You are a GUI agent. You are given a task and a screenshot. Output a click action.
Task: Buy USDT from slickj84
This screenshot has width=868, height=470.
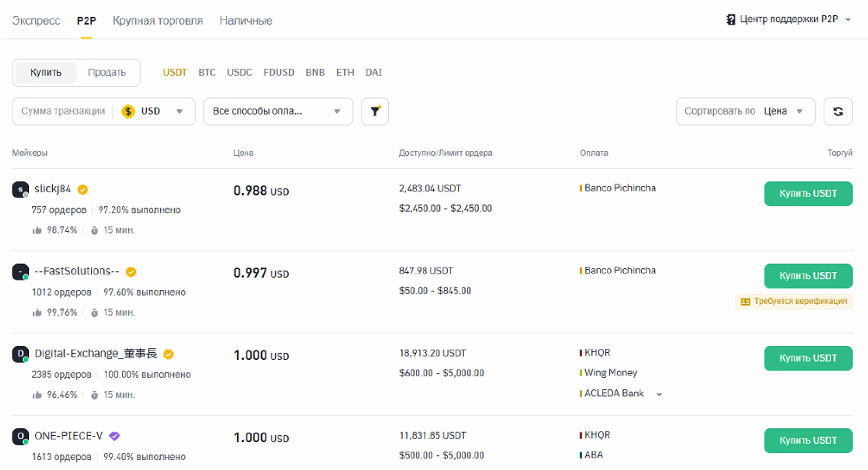[x=808, y=194]
